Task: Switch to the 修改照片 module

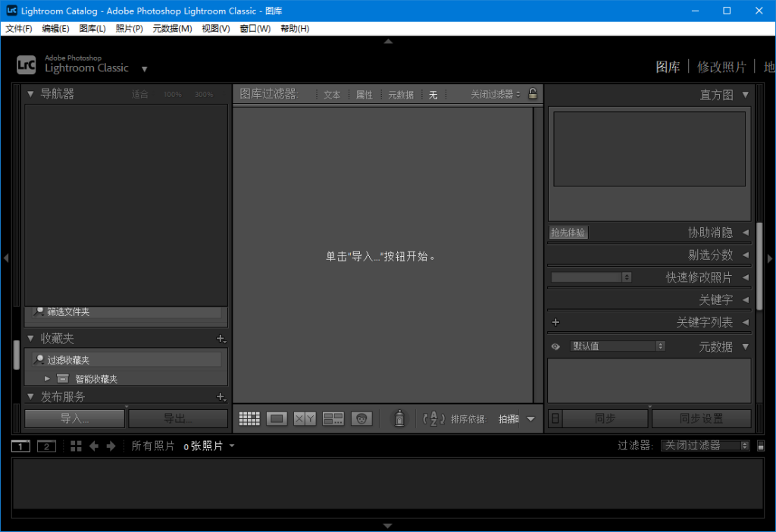Action: (x=721, y=67)
